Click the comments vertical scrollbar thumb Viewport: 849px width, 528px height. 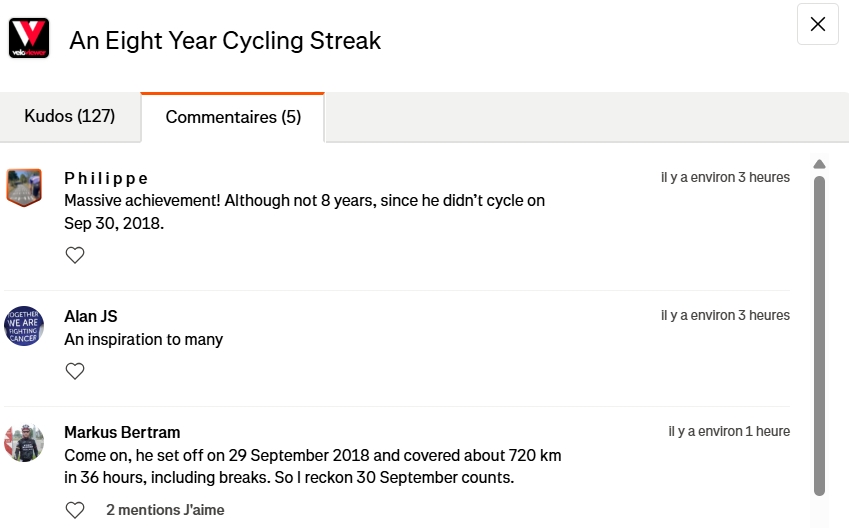click(819, 335)
